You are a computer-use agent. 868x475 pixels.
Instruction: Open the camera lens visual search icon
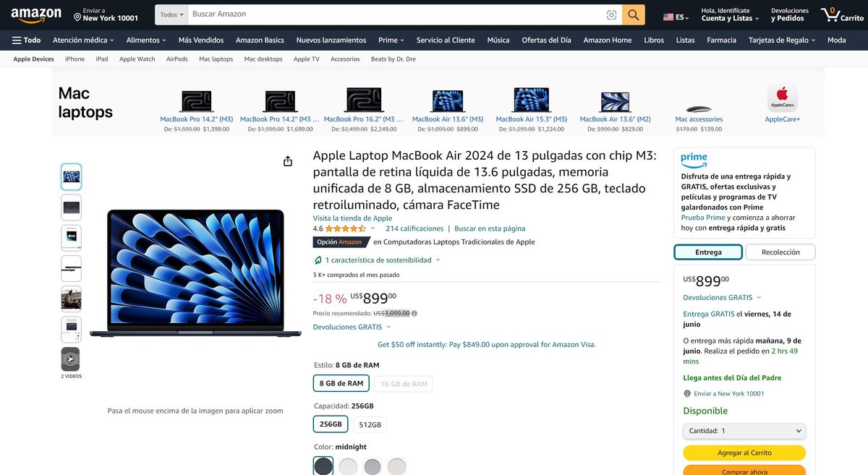tap(612, 14)
